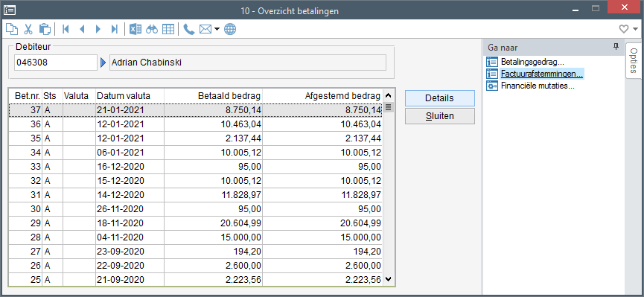Click the Cut scissors icon

(x=28, y=29)
